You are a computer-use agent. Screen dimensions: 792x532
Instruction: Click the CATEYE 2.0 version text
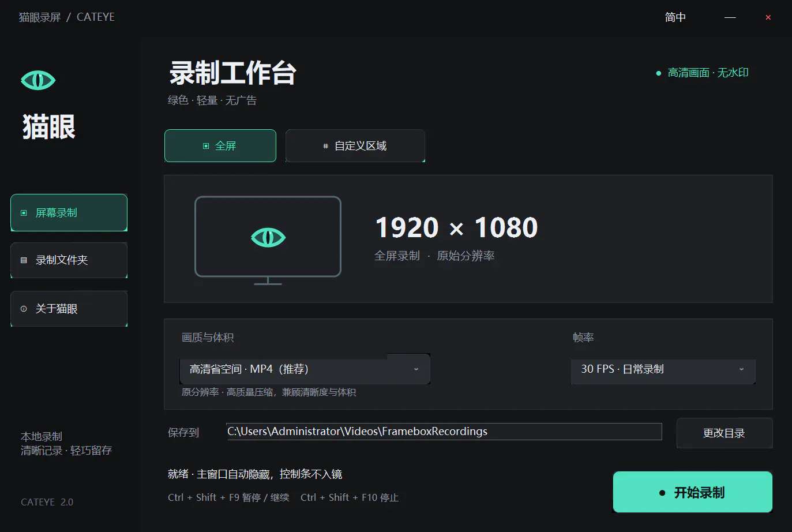[x=47, y=502]
